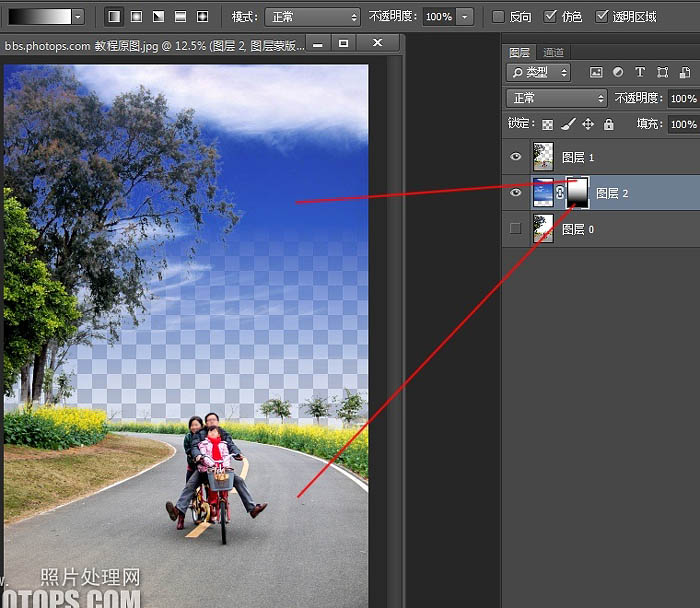Expand the gradient picker dropdown arrow
The width and height of the screenshot is (700, 608).
tap(79, 17)
